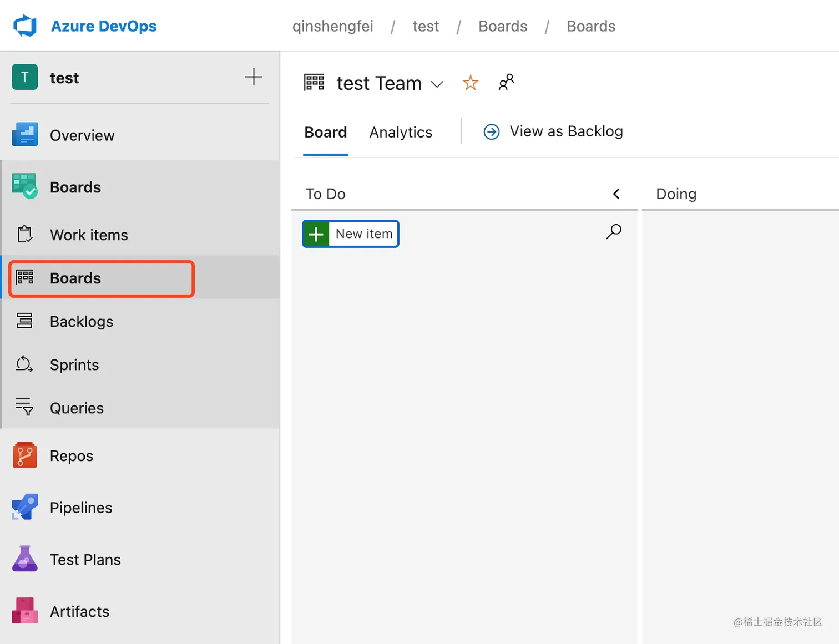Open team members people icon
The height and width of the screenshot is (644, 839).
506,82
